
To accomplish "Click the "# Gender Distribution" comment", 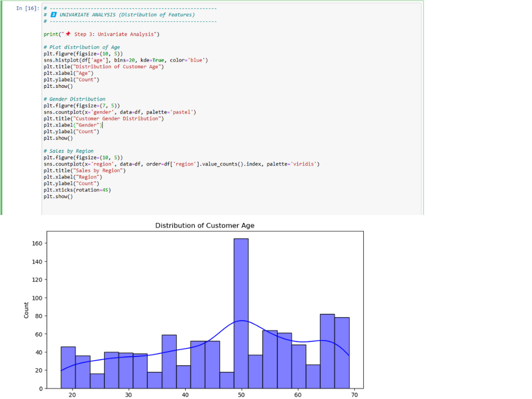I will (74, 99).
